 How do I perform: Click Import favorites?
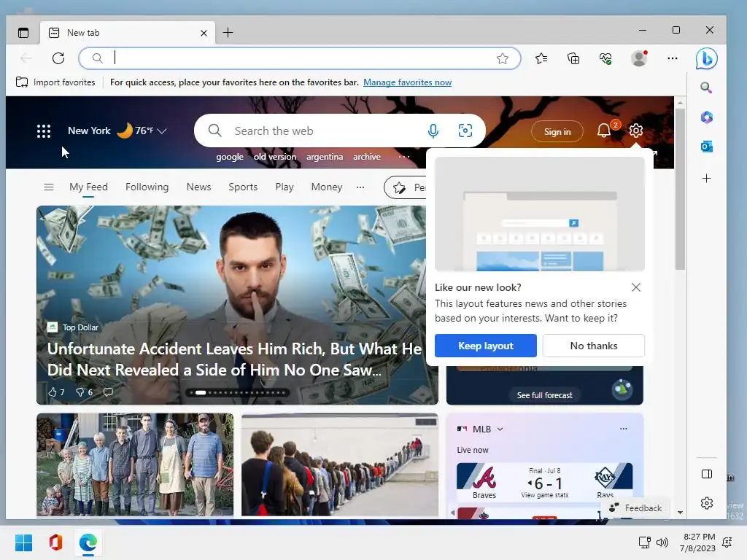pyautogui.click(x=55, y=82)
